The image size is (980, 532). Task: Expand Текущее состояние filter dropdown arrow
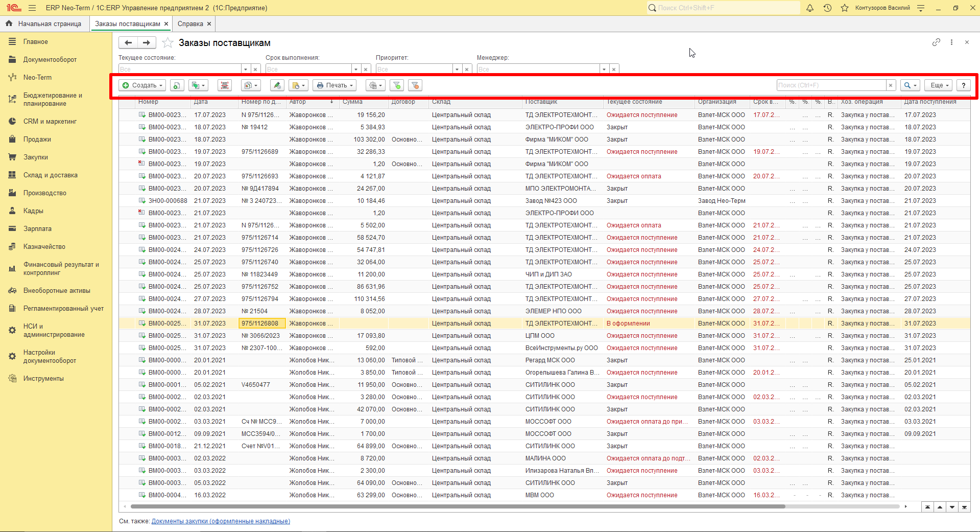(246, 69)
